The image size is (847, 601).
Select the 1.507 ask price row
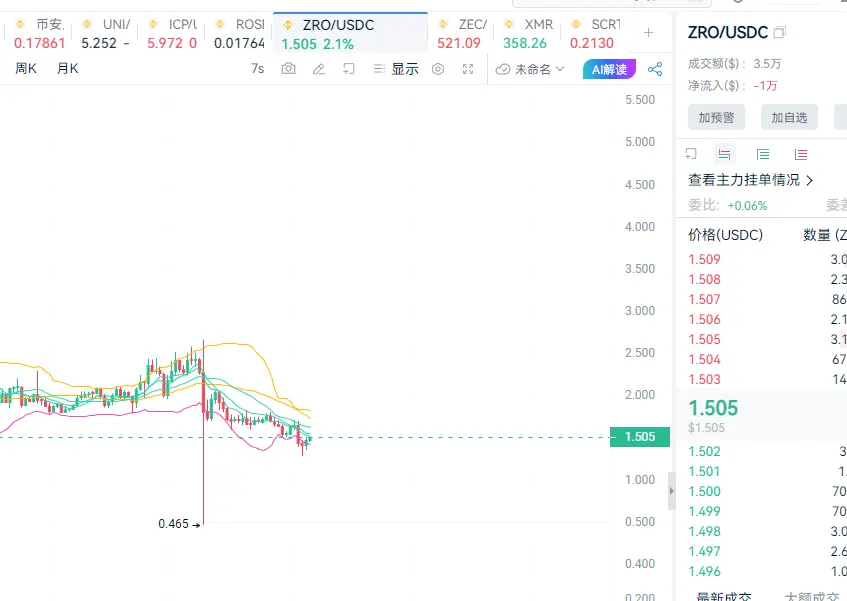[762, 299]
